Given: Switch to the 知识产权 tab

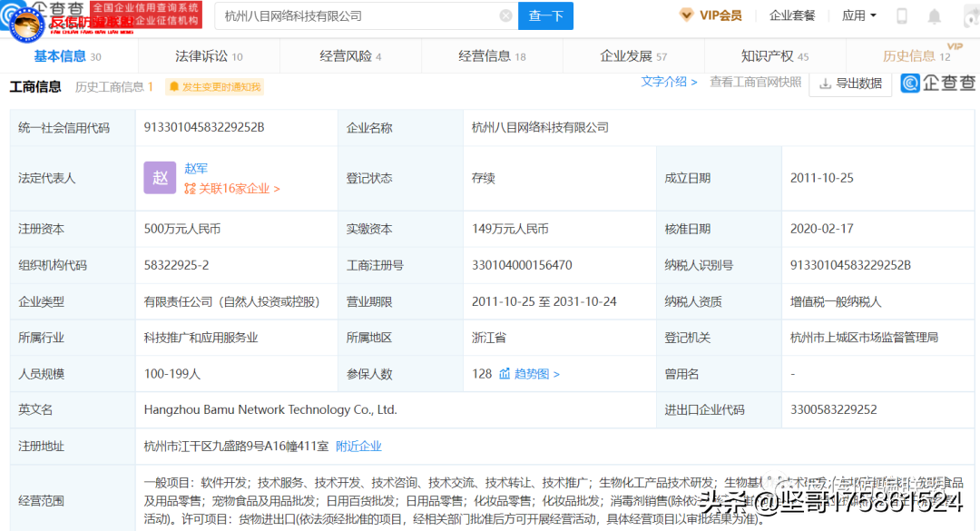Looking at the screenshot, I should (769, 55).
